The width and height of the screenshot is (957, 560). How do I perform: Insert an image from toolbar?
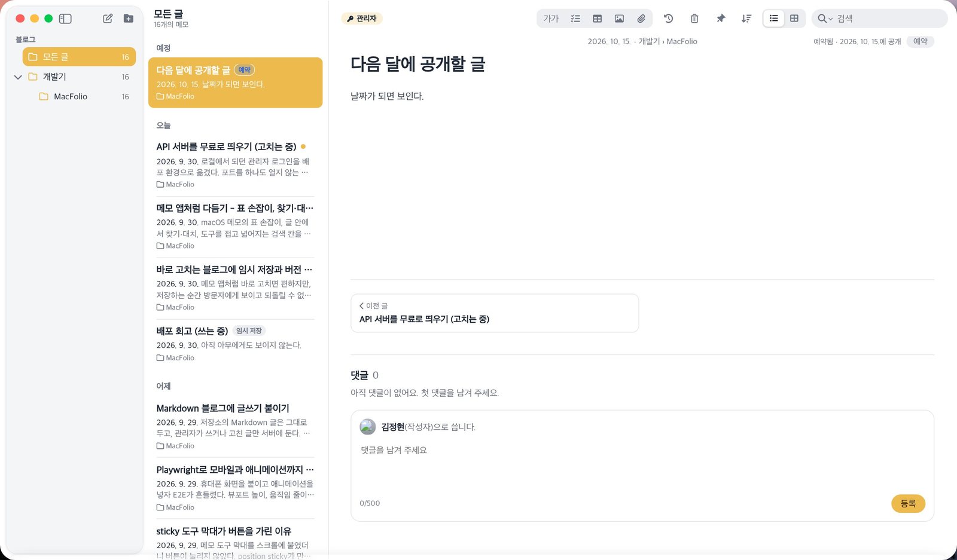point(619,19)
